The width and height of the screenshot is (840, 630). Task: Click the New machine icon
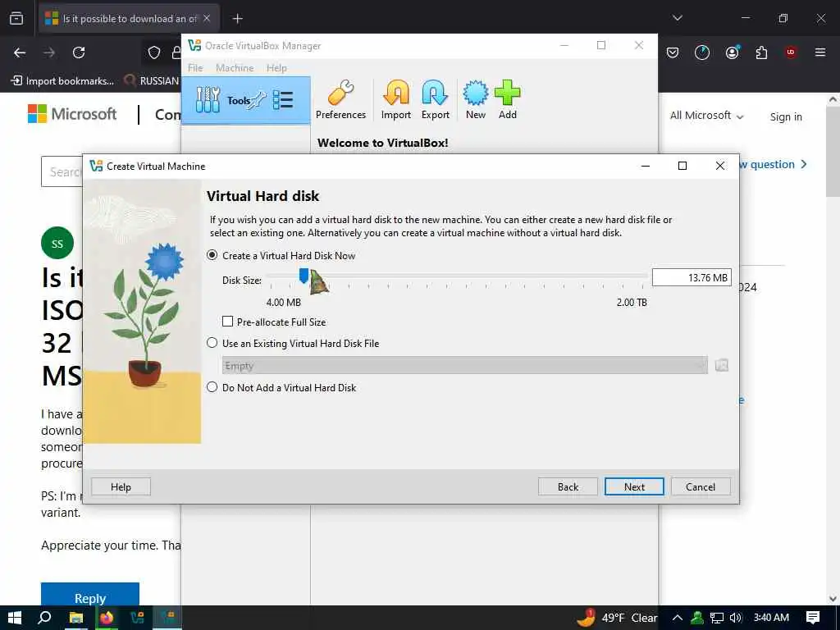tap(475, 99)
